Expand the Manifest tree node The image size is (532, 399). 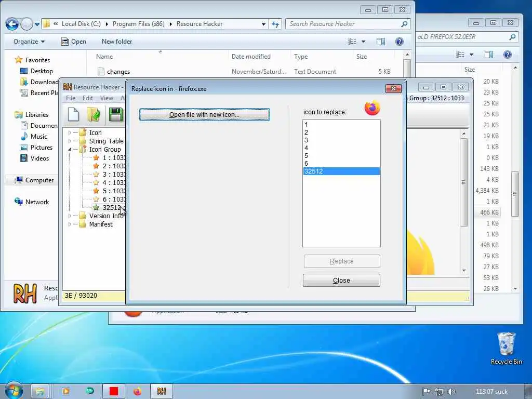70,224
